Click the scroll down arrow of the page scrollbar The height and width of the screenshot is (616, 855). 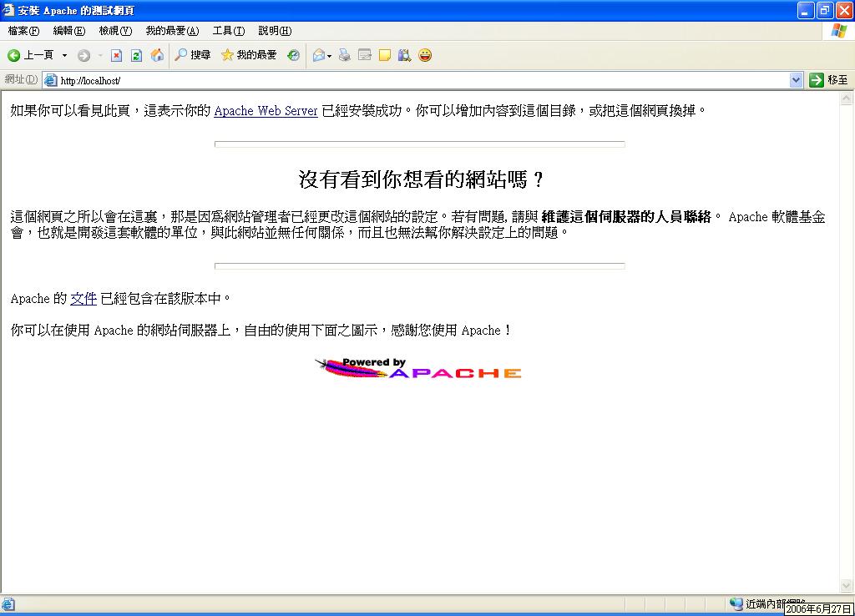847,586
